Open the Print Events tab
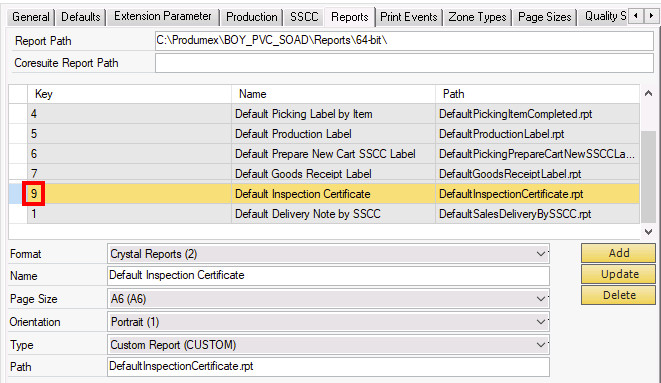The height and width of the screenshot is (383, 661). tap(408, 17)
